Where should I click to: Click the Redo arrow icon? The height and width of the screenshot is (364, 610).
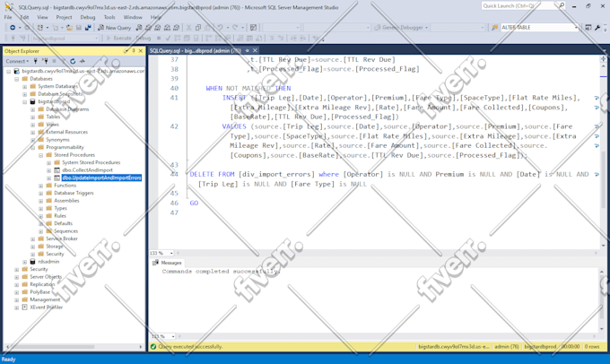pyautogui.click(x=235, y=28)
